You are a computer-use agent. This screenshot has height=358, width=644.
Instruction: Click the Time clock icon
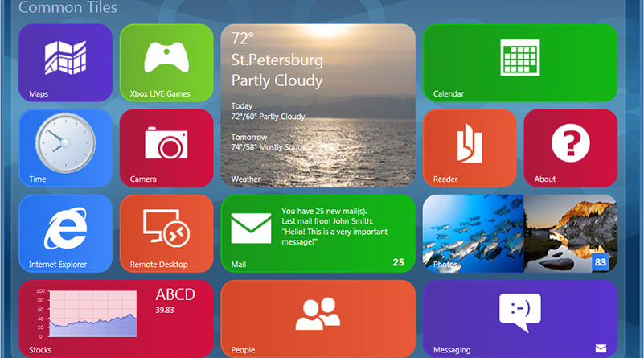pyautogui.click(x=61, y=142)
